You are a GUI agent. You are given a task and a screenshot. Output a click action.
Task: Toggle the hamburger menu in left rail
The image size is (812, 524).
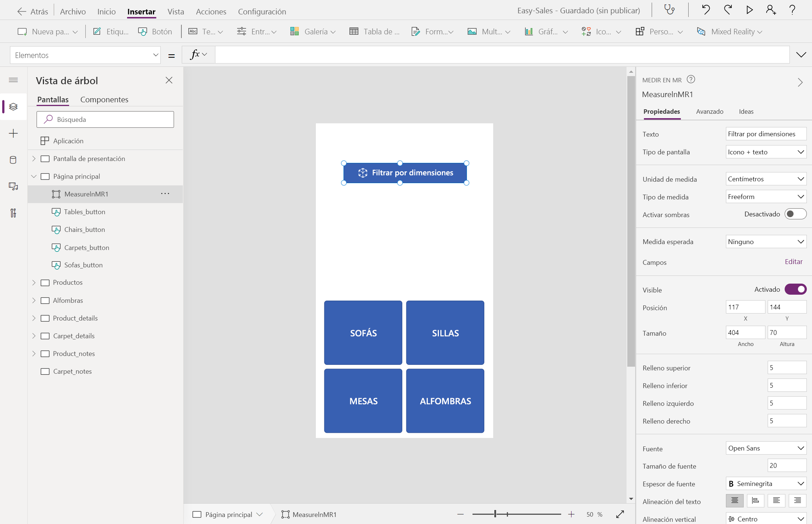click(13, 80)
